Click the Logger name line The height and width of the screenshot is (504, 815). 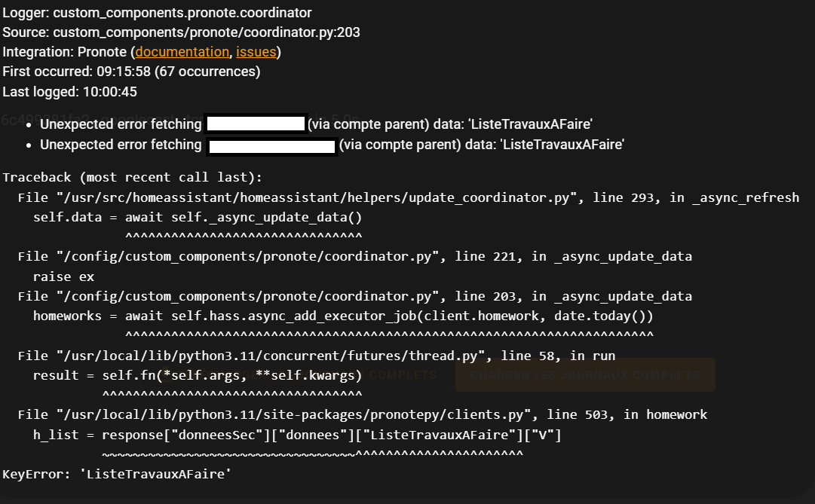(157, 13)
